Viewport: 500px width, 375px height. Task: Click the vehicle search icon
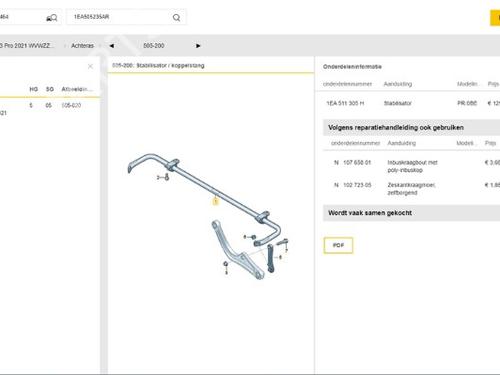pos(52,17)
